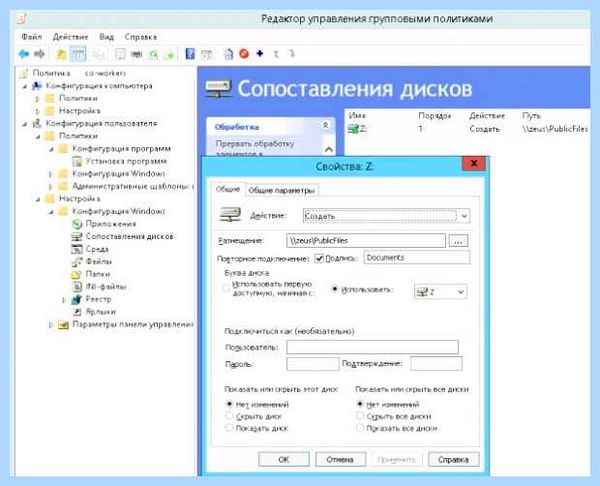The width and height of the screenshot is (600, 486).
Task: Expand the Реестр tree node arrow
Action: pyautogui.click(x=64, y=300)
